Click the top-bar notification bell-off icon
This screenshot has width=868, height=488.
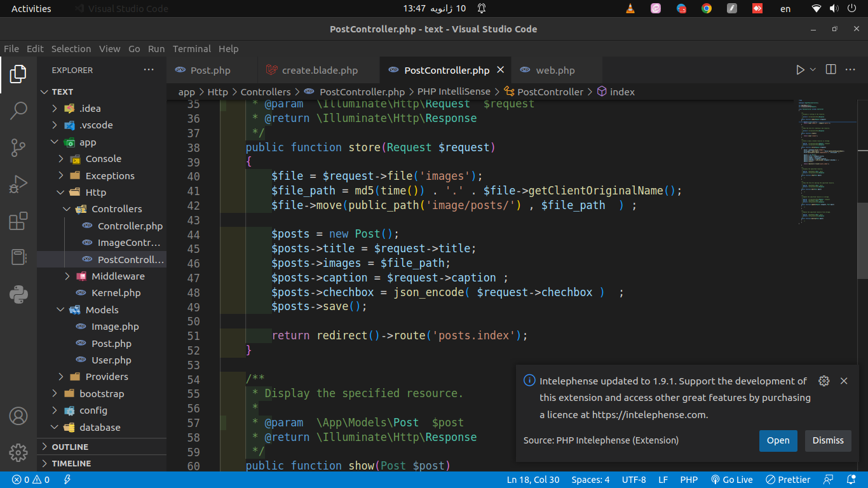pos(482,9)
